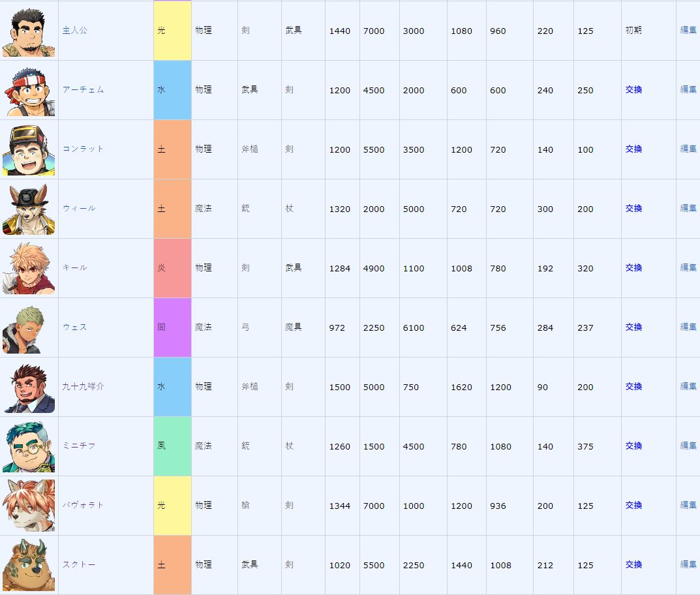Click the スクトー character portrait
The width and height of the screenshot is (700, 595).
[29, 565]
